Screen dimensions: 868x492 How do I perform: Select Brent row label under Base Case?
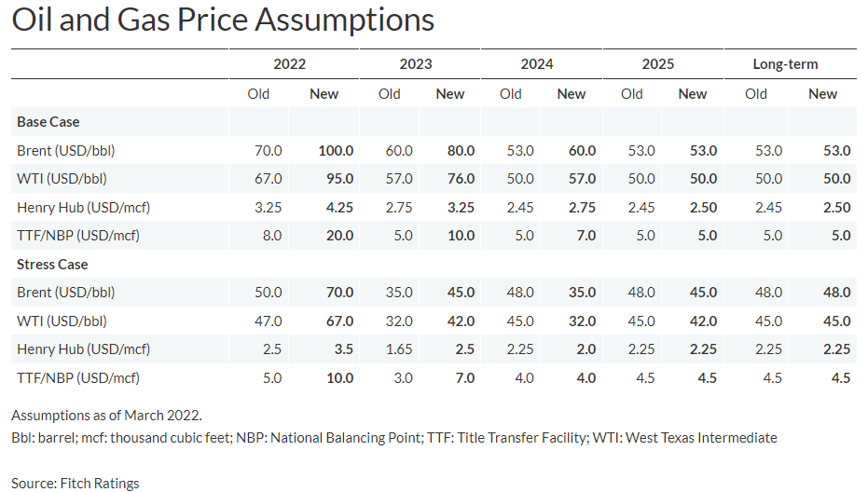point(65,150)
